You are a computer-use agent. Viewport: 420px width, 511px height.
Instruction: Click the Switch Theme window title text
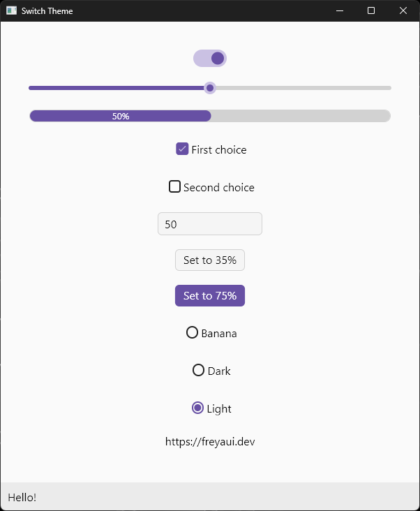click(47, 11)
